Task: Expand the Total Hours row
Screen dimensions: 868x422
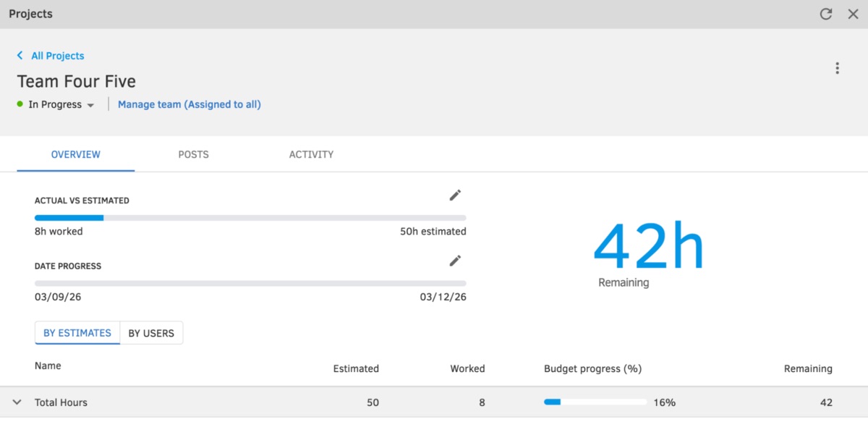Action: click(17, 402)
